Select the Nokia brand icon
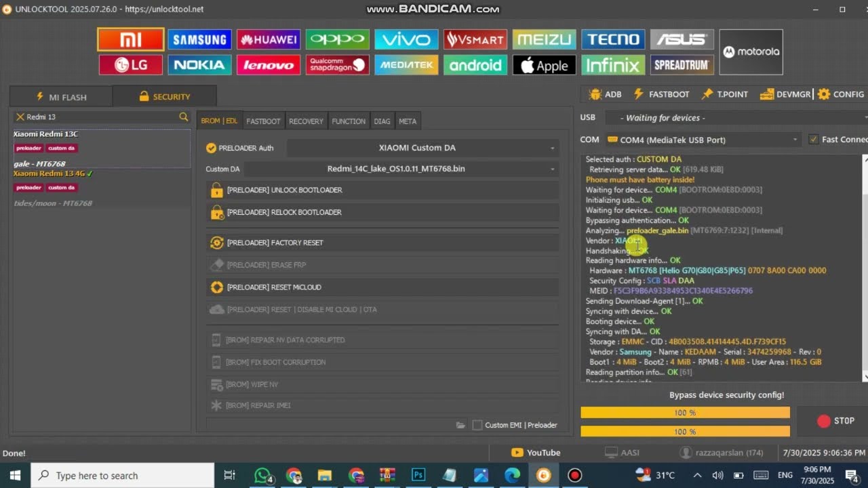The height and width of the screenshot is (488, 868). point(199,65)
